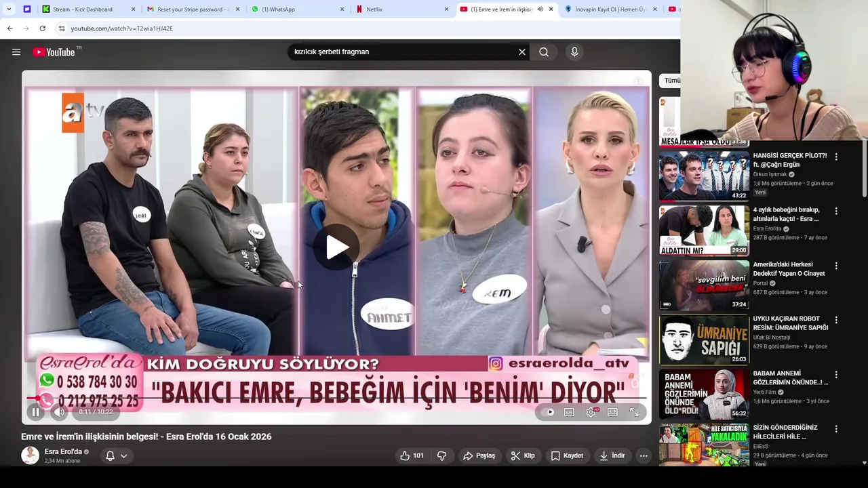The width and height of the screenshot is (868, 488).
Task: Open more actions three-dot menu under video
Action: [644, 456]
